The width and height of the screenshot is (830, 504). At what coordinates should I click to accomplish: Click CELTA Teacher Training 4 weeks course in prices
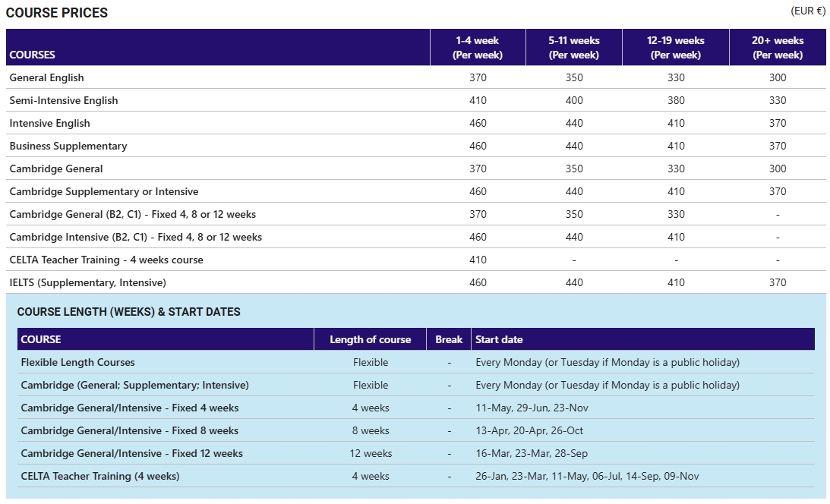[x=106, y=260]
